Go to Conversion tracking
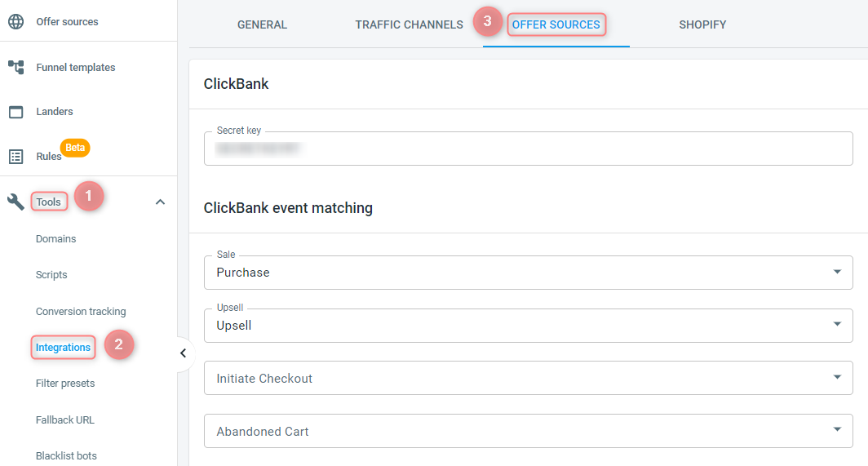This screenshot has height=466, width=868. 81,312
